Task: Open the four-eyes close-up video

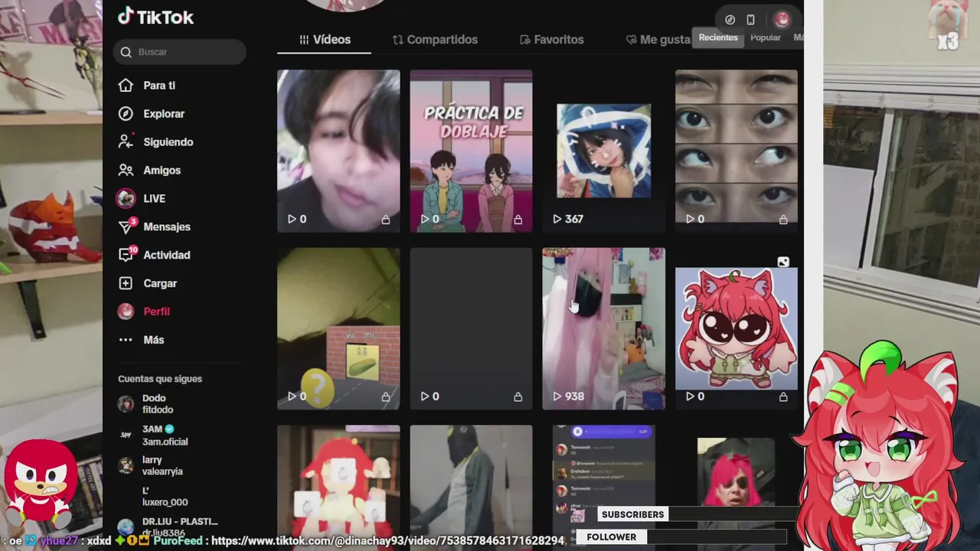Action: pos(737,151)
